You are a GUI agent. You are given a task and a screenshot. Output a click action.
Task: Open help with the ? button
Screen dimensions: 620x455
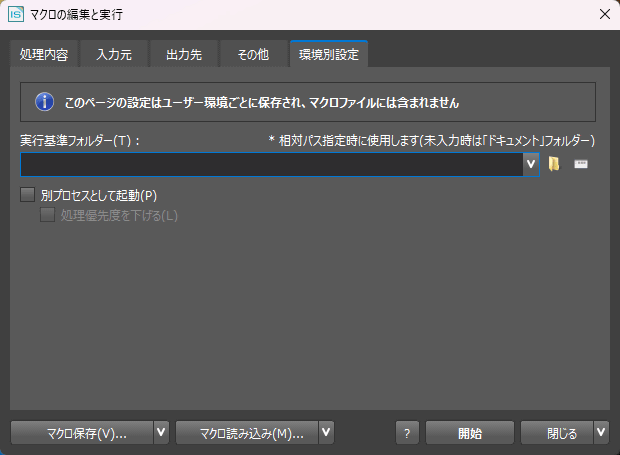407,432
